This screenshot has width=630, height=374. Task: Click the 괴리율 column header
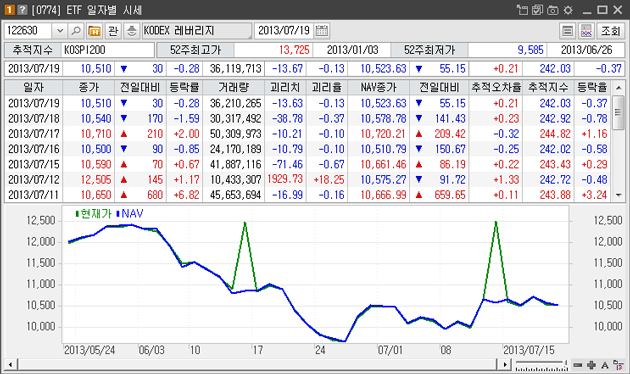326,87
